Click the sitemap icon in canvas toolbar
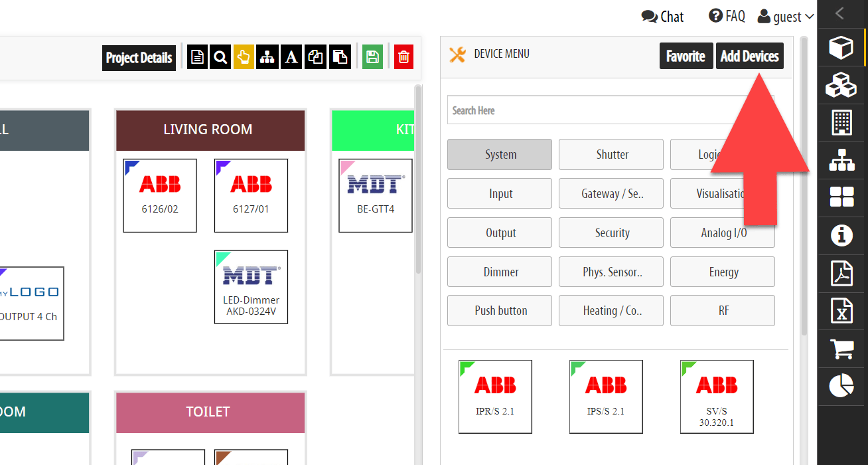 pyautogui.click(x=267, y=57)
